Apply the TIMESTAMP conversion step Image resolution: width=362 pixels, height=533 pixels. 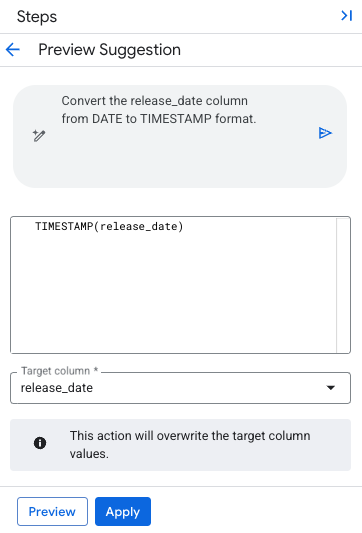coord(123,511)
